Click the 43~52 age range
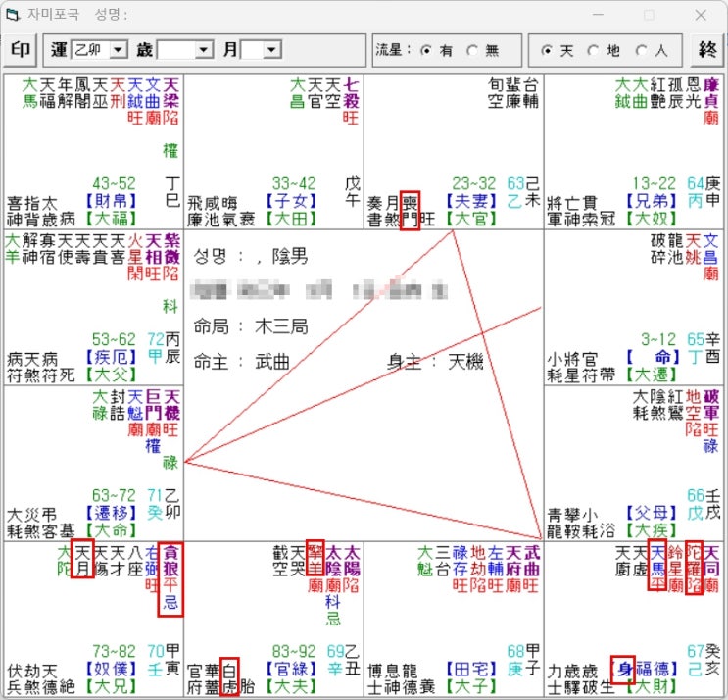The image size is (728, 700). pos(114,184)
